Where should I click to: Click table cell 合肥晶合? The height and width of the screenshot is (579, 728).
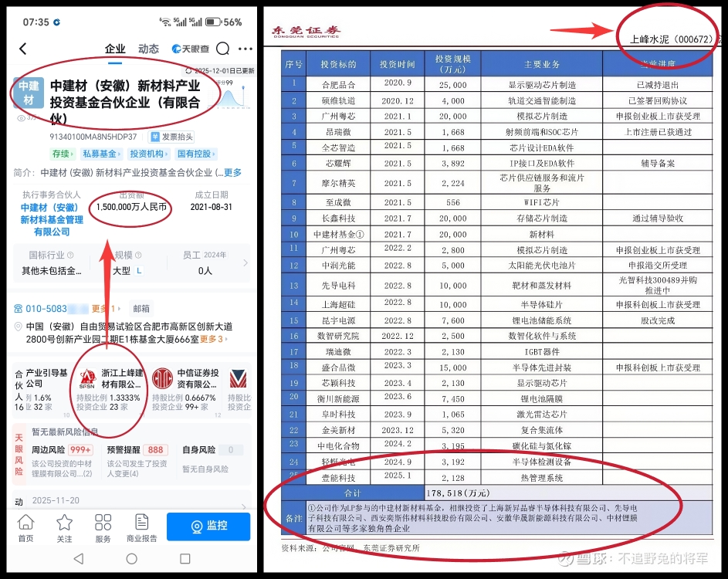(x=338, y=84)
